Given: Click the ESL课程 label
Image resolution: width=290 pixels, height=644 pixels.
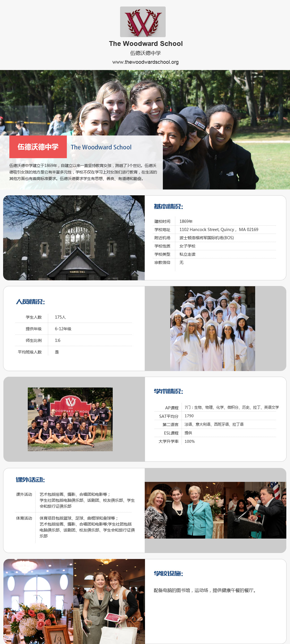Looking at the screenshot, I should coord(171,433).
